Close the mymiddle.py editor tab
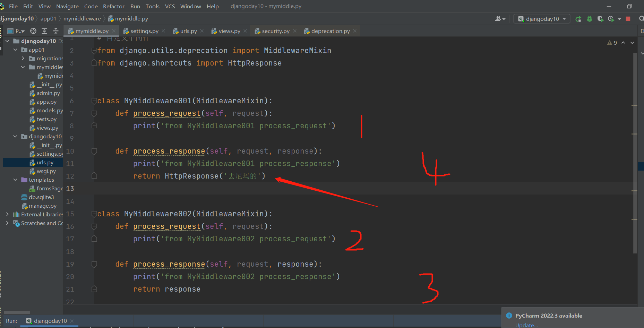Image resolution: width=644 pixels, height=328 pixels. click(x=114, y=31)
